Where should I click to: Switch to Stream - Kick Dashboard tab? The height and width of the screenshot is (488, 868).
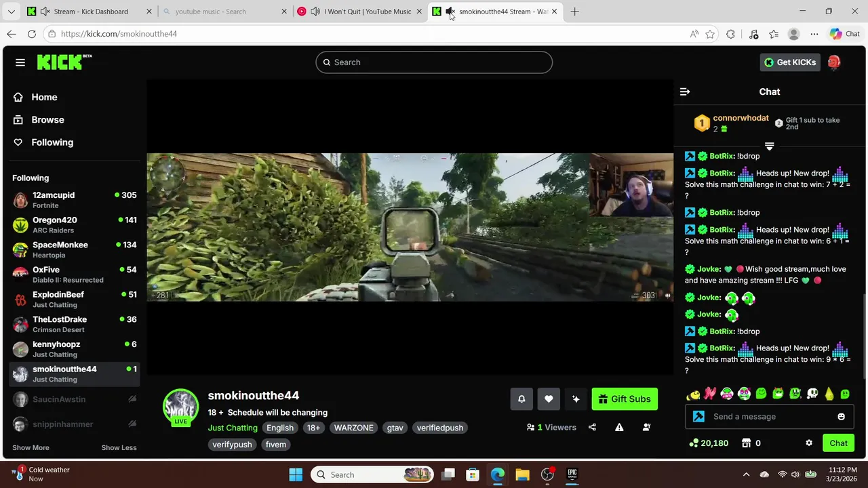point(90,12)
